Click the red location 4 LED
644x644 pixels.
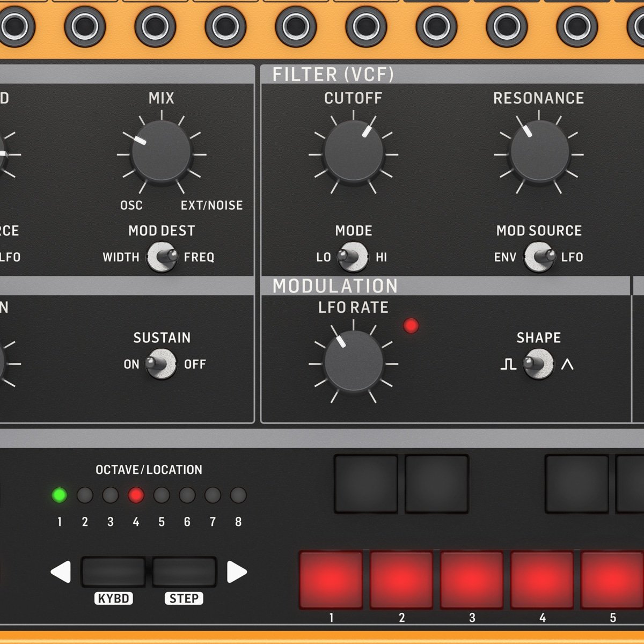pos(136,495)
